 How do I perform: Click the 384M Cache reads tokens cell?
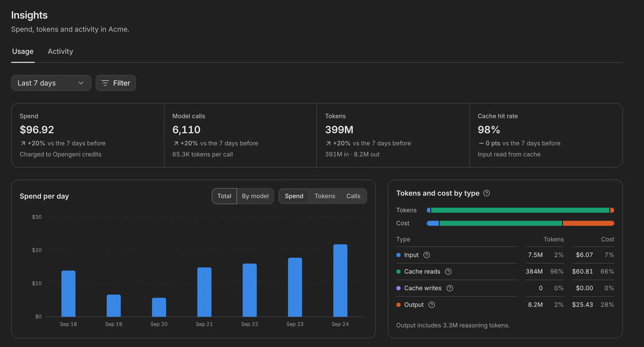coord(534,272)
